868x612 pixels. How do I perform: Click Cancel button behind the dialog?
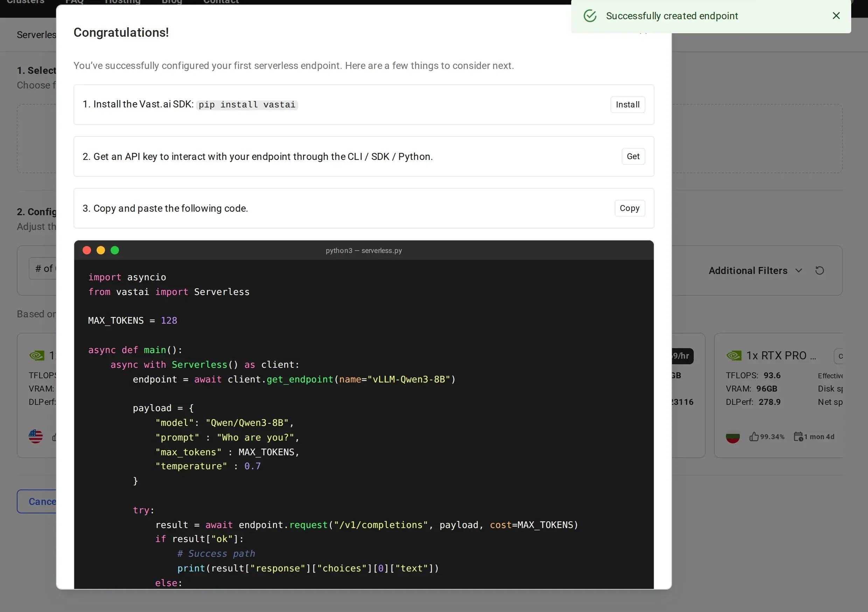coord(37,501)
